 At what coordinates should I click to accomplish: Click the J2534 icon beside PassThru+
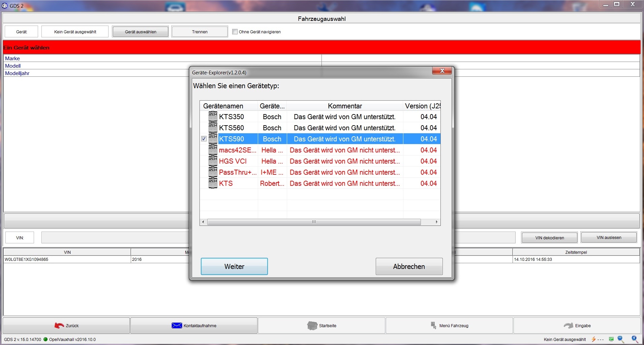pos(213,172)
